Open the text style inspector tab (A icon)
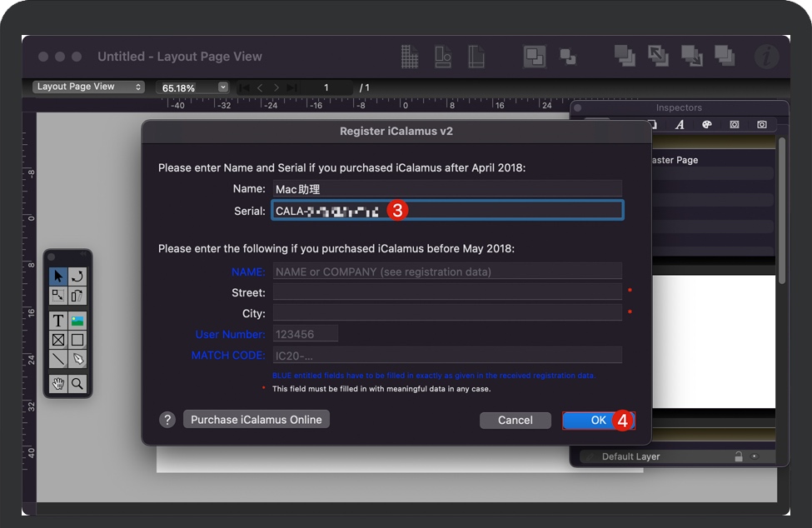This screenshot has width=812, height=528. point(680,125)
